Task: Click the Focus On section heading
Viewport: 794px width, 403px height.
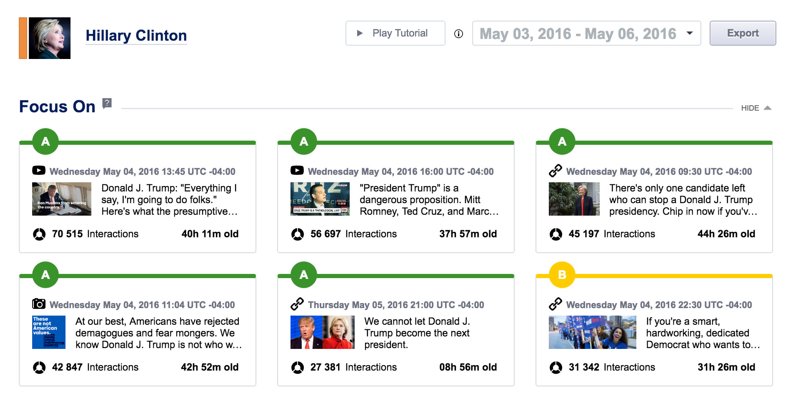Action: point(57,106)
